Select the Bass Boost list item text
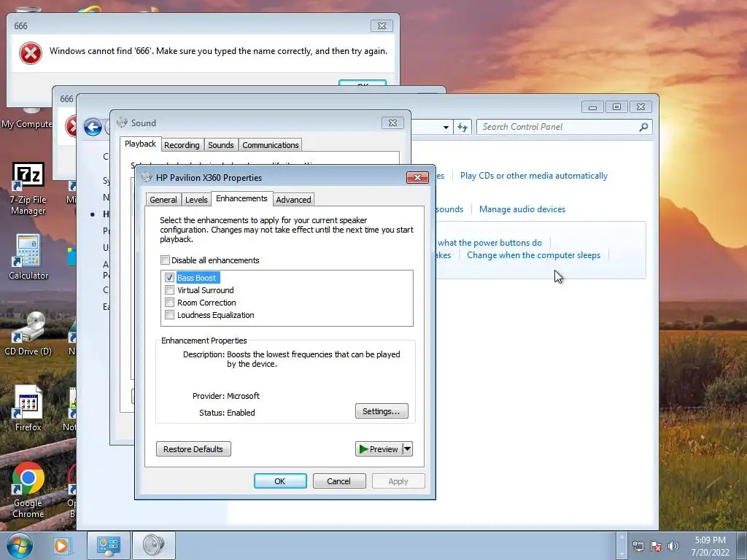747x560 pixels. tap(196, 278)
